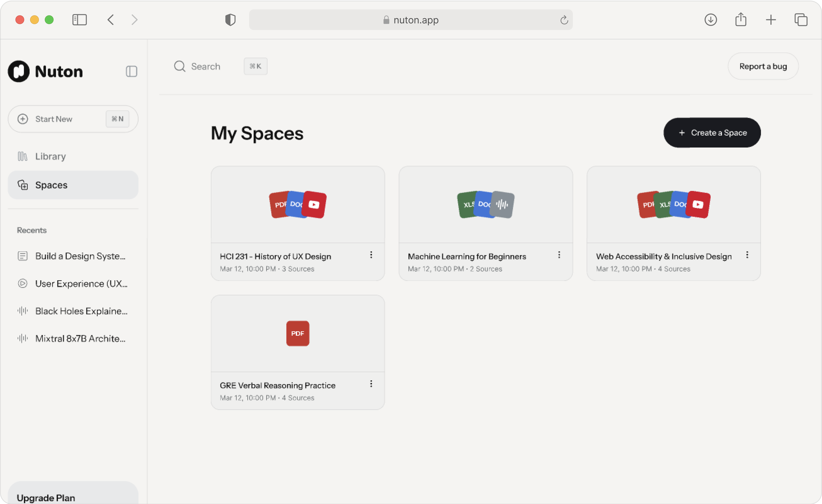822x504 pixels.
Task: Click the waveform icon beside Black Holes Explained
Action: (22, 311)
